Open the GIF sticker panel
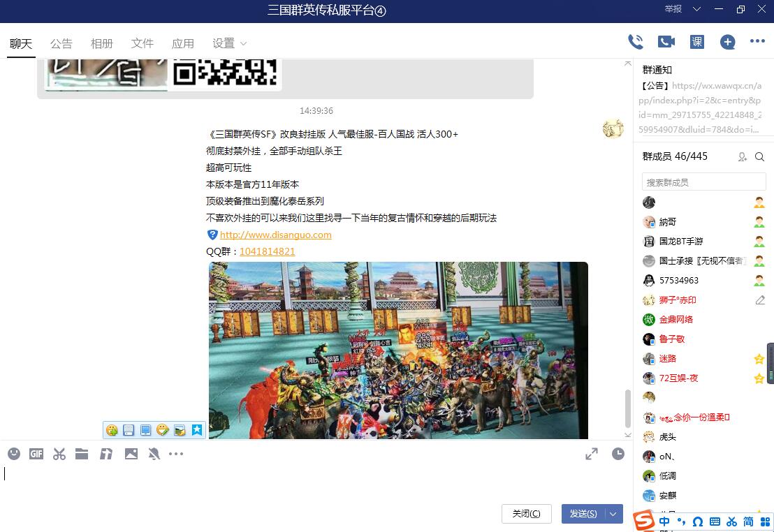 [x=36, y=454]
